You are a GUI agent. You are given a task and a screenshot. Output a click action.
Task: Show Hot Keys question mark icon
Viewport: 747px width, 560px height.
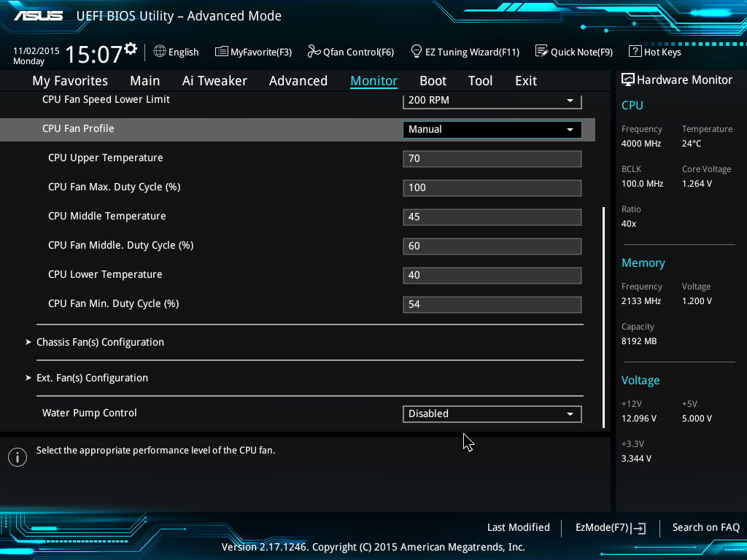click(x=635, y=52)
